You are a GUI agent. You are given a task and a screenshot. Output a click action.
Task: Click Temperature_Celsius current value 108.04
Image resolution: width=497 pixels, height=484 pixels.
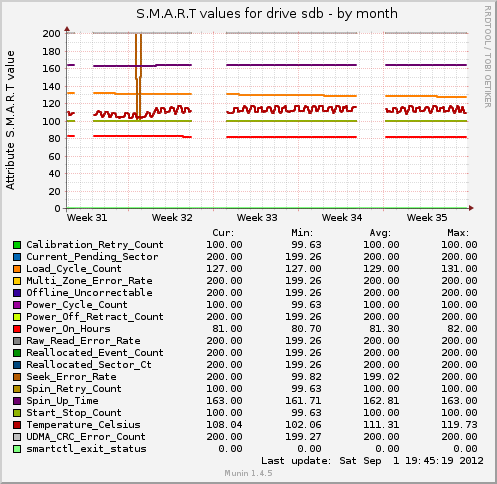click(x=224, y=425)
